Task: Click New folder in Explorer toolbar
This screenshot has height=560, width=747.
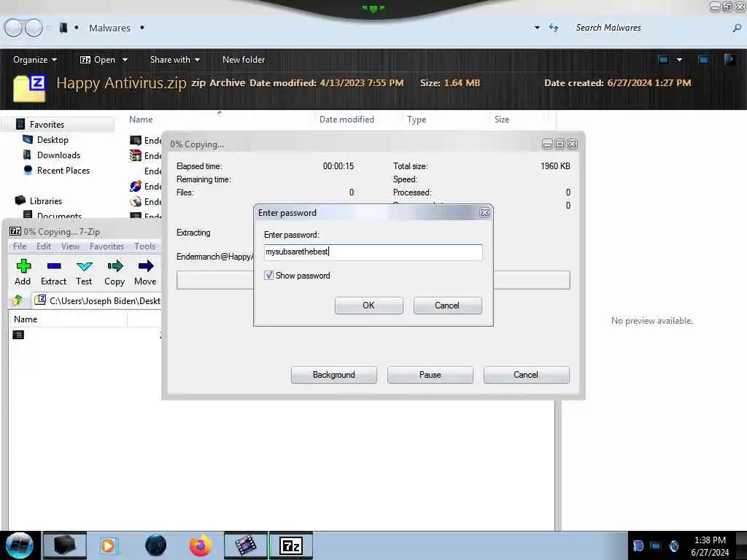Action: (x=244, y=60)
